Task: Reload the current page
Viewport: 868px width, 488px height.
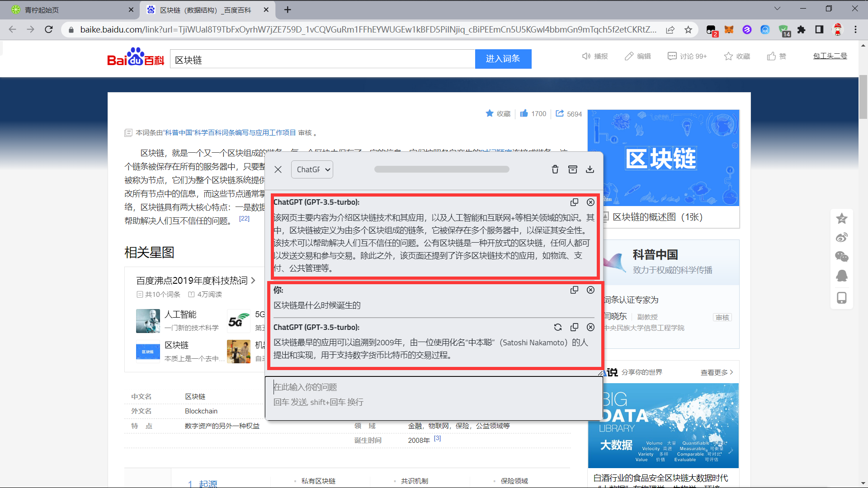Action: pos(49,29)
